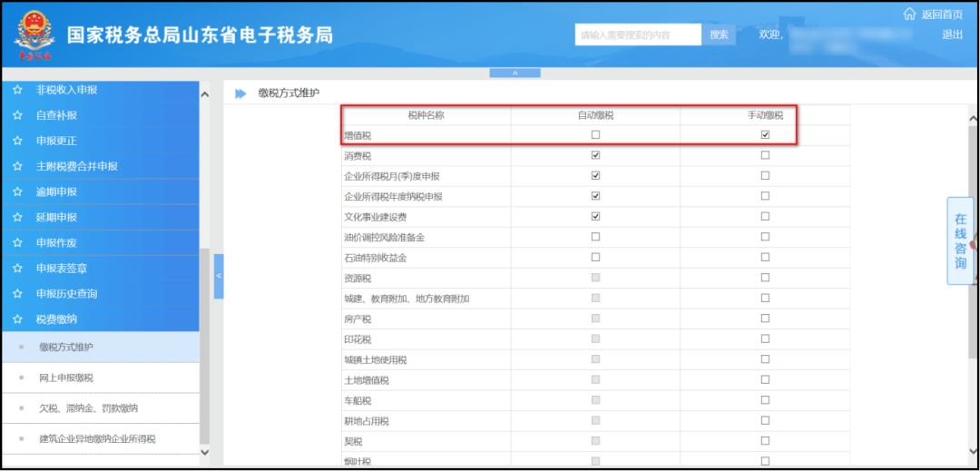
Task: Check 手动缴税 for 房产税
Action: 765,318
